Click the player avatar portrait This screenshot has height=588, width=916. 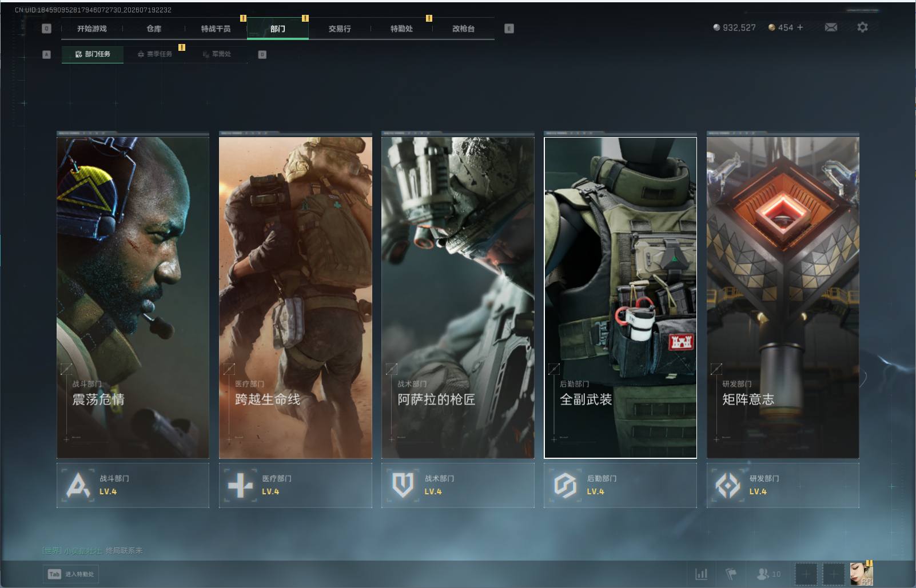(861, 574)
